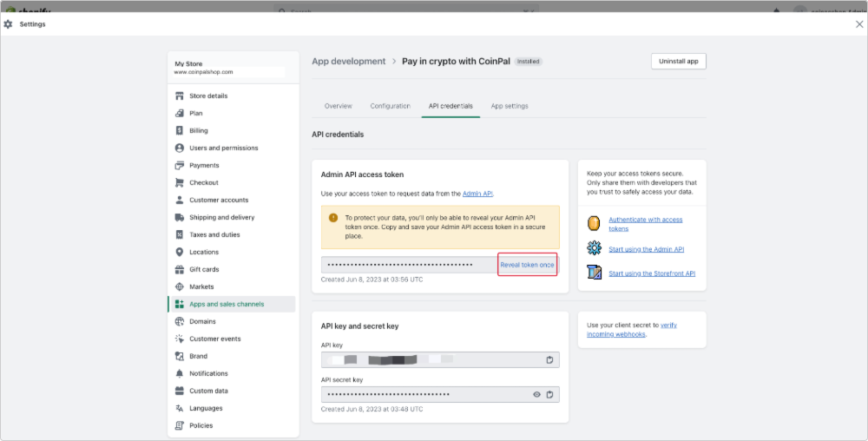The width and height of the screenshot is (868, 441).
Task: Open the Admin API link
Action: coord(477,194)
